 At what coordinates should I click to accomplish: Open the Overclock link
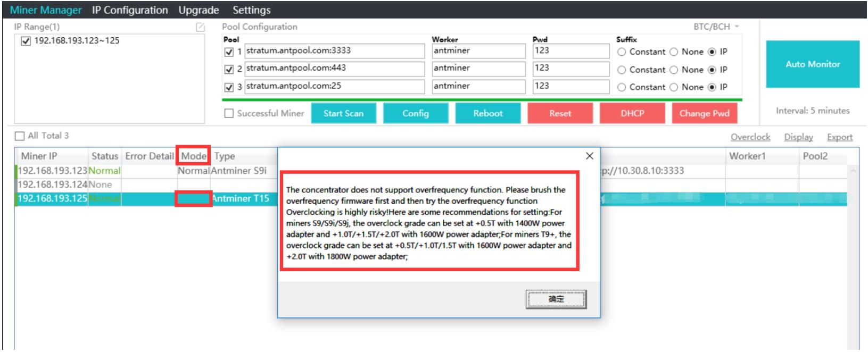pos(750,137)
